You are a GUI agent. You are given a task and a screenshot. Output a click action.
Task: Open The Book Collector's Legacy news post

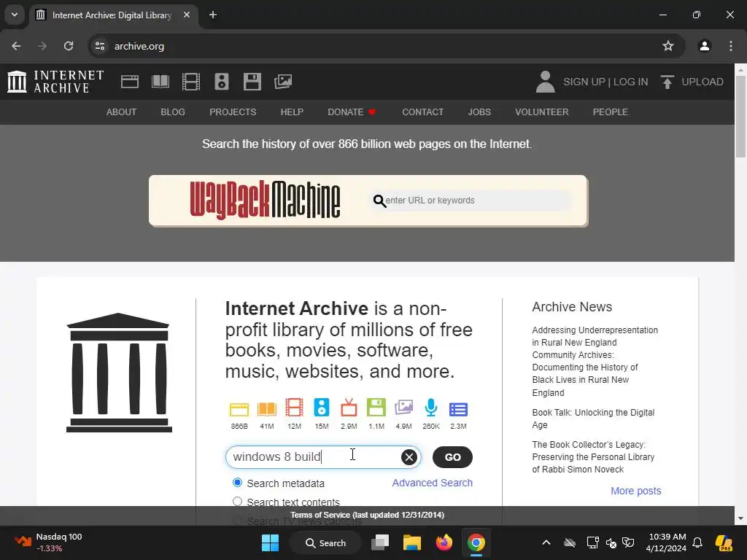[593, 456]
